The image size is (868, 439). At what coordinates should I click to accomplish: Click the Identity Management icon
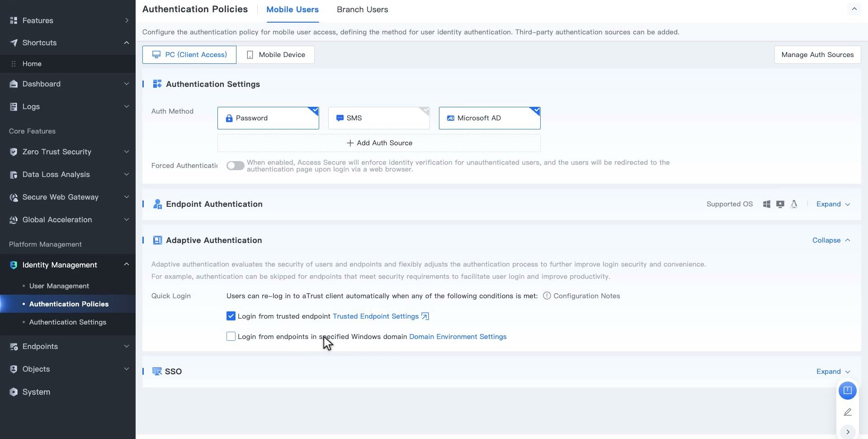click(14, 265)
